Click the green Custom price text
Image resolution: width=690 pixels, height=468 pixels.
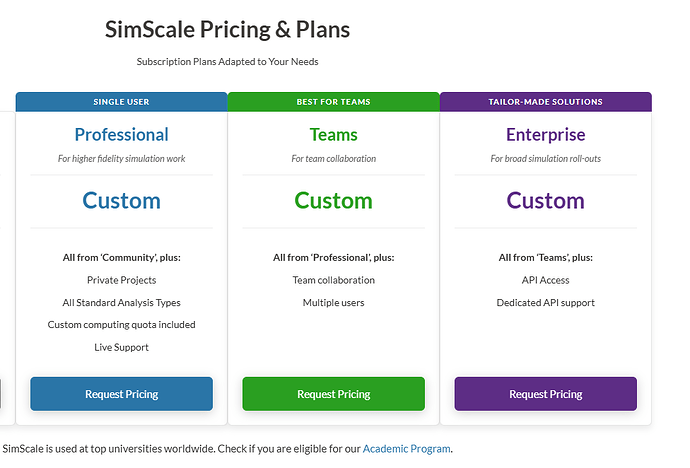pyautogui.click(x=333, y=200)
